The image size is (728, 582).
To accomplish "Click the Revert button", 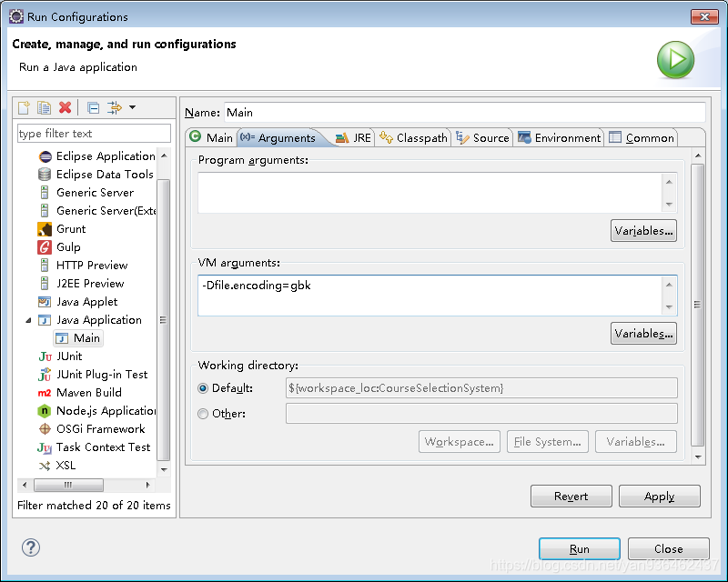I will click(x=571, y=497).
